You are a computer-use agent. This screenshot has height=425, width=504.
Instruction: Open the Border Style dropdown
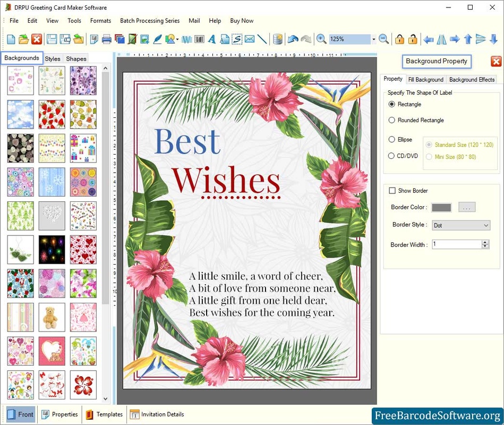pyautogui.click(x=461, y=225)
